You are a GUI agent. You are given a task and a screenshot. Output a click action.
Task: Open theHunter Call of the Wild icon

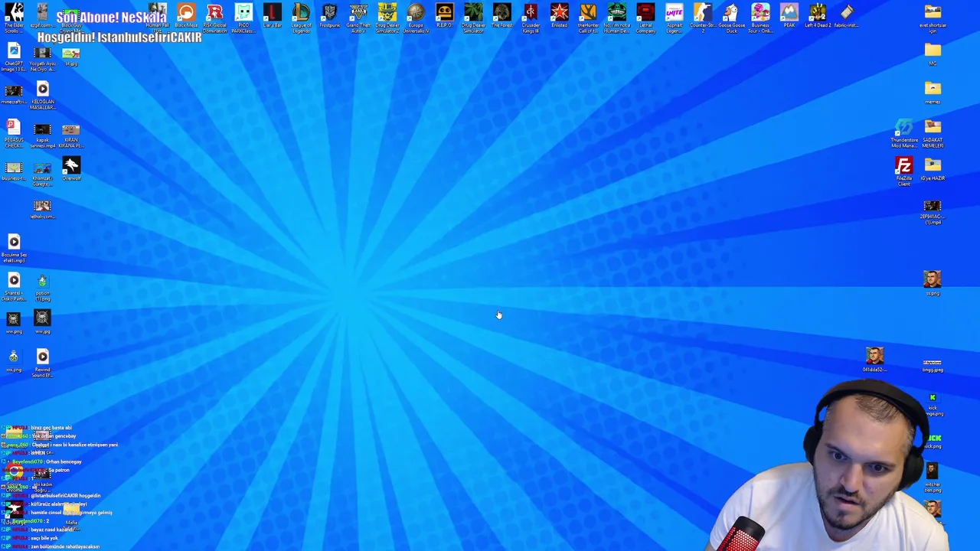[588, 18]
